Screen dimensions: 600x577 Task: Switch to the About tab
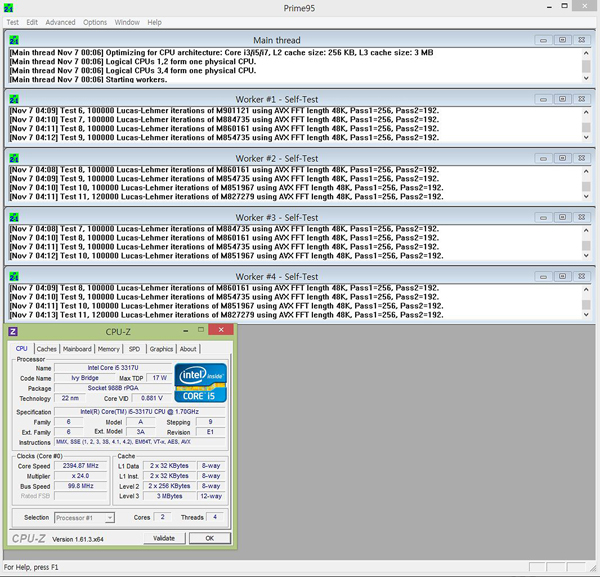click(188, 349)
